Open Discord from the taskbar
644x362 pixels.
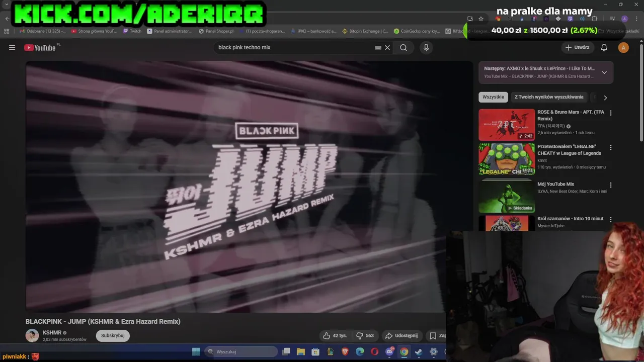pos(389,351)
